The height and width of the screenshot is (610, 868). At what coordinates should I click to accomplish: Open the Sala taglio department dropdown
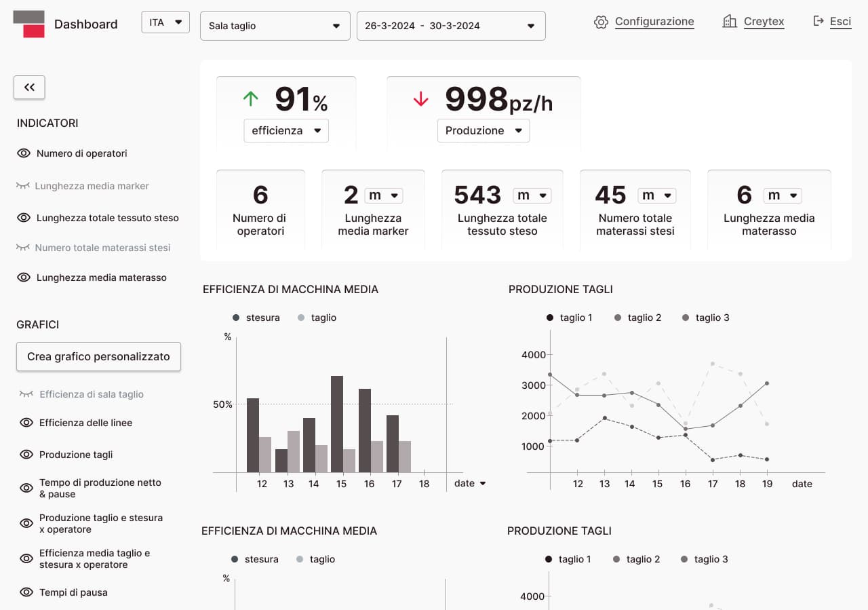(275, 26)
